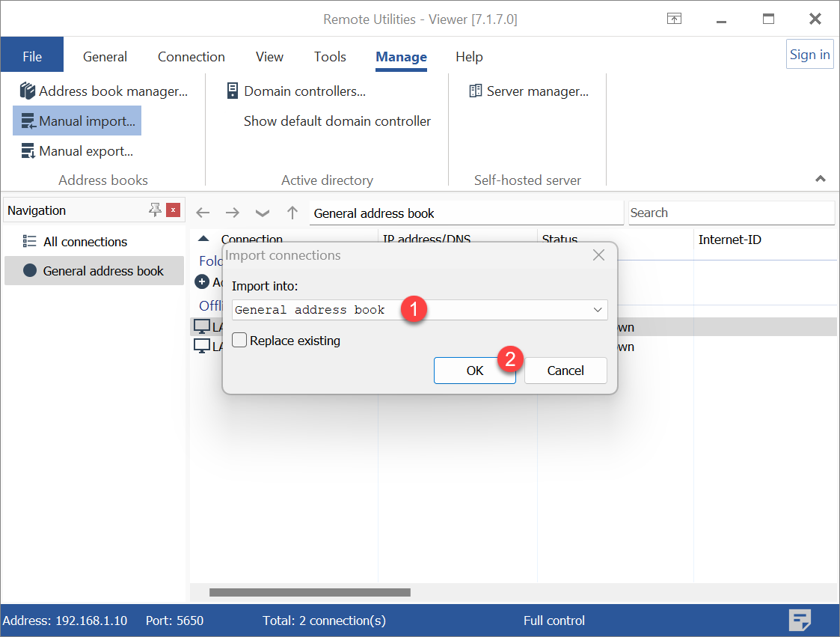This screenshot has width=840, height=637.
Task: Open Domain controllers settings
Action: pos(296,91)
